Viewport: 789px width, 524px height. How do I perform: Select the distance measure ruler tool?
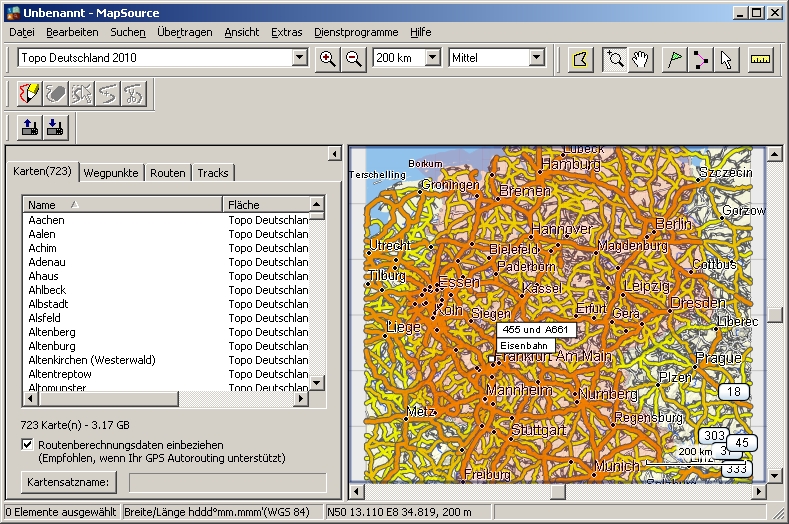tap(760, 59)
